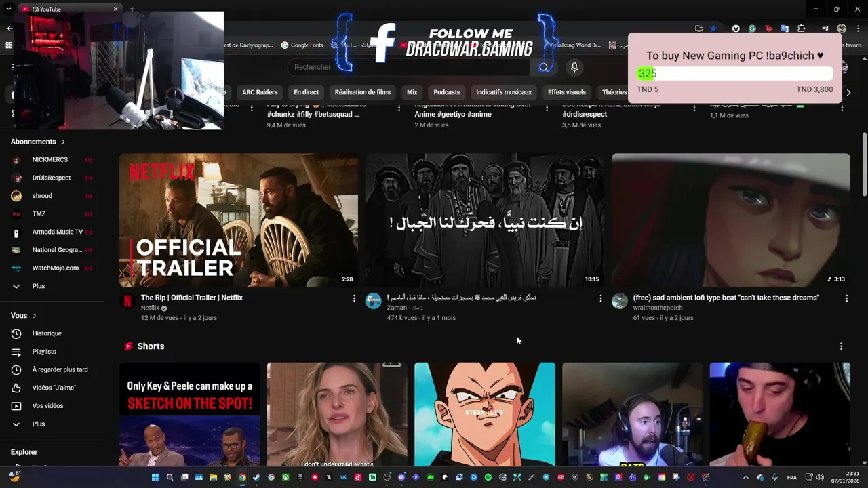Open three-dot menu for The Rip trailer

[x=354, y=298]
